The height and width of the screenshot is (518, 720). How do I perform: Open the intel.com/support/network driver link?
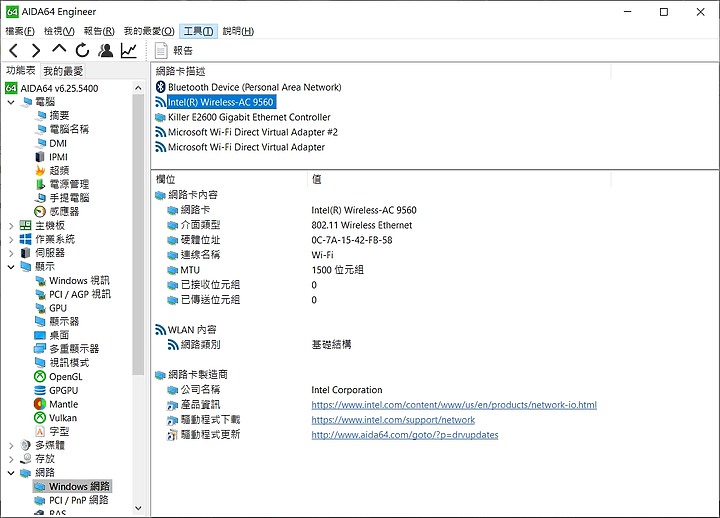click(x=393, y=420)
